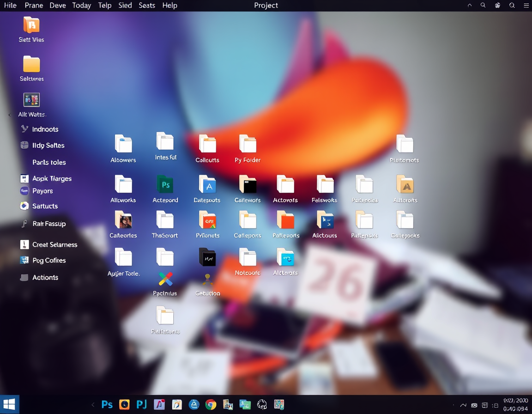The height and width of the screenshot is (414, 532).
Task: Open the taskbar clock and date
Action: (516, 405)
